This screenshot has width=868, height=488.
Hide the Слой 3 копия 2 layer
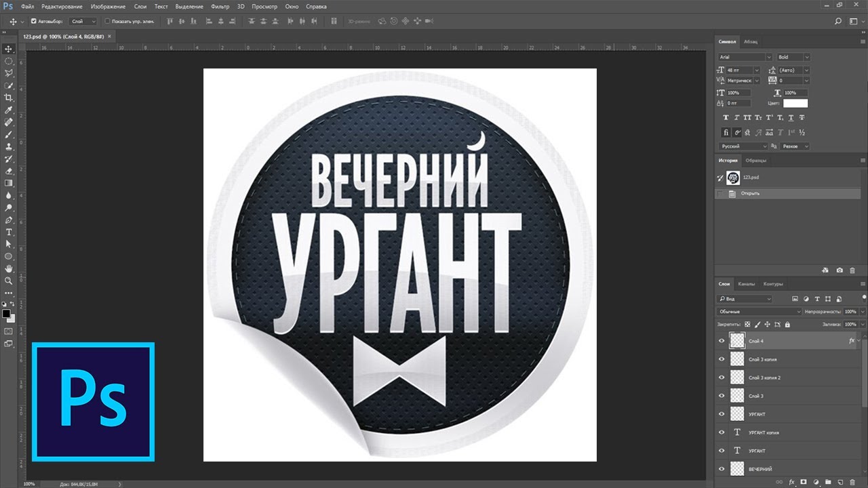(x=722, y=378)
